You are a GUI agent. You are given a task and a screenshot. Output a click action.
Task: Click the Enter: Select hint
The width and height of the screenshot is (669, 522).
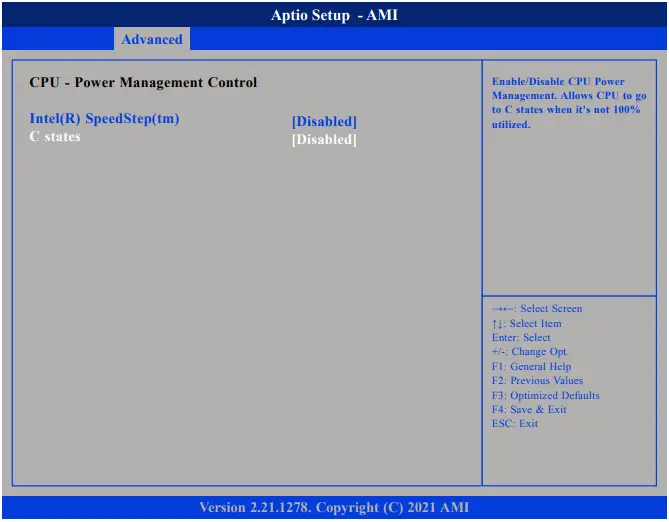(521, 337)
